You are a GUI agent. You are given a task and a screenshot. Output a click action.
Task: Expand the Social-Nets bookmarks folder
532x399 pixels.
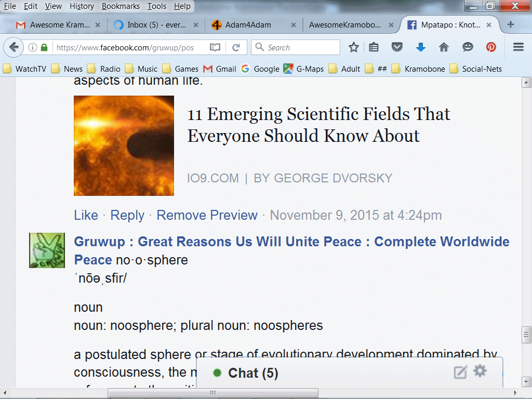click(x=476, y=69)
